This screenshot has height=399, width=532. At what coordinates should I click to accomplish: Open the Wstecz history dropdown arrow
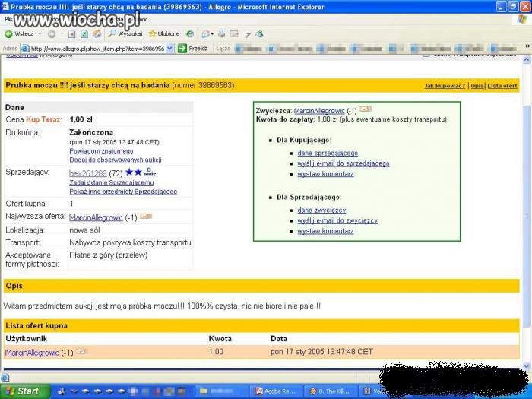40,34
